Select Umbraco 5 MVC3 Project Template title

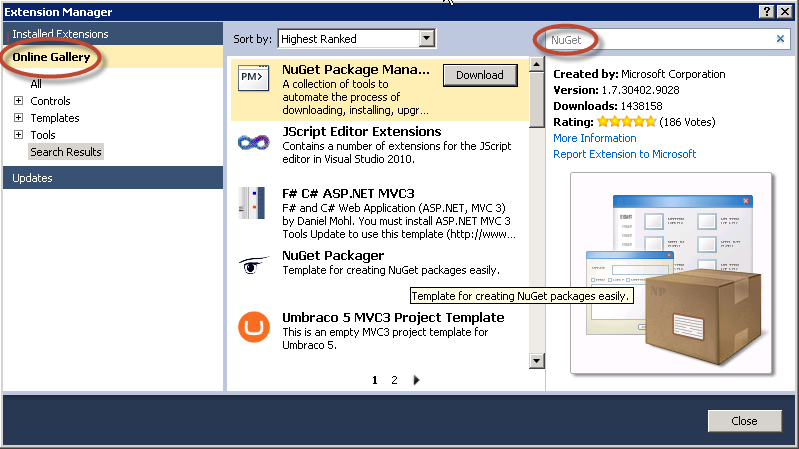(393, 318)
